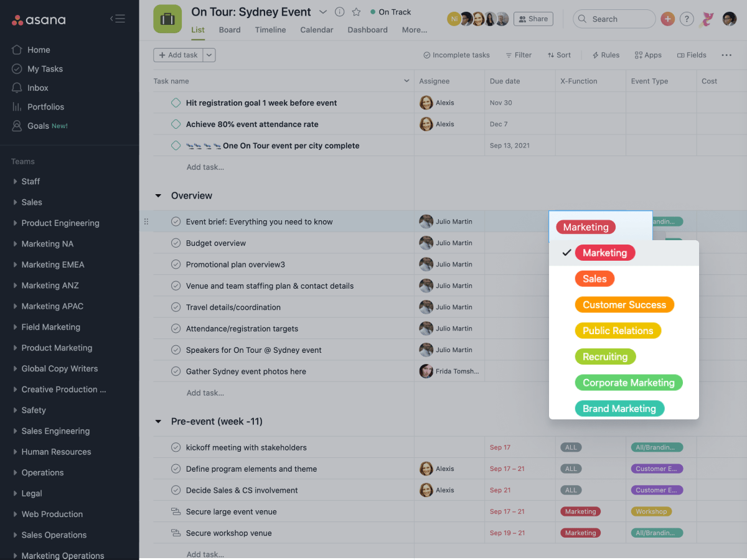Collapse the sidebar with hamburger icon

118,19
